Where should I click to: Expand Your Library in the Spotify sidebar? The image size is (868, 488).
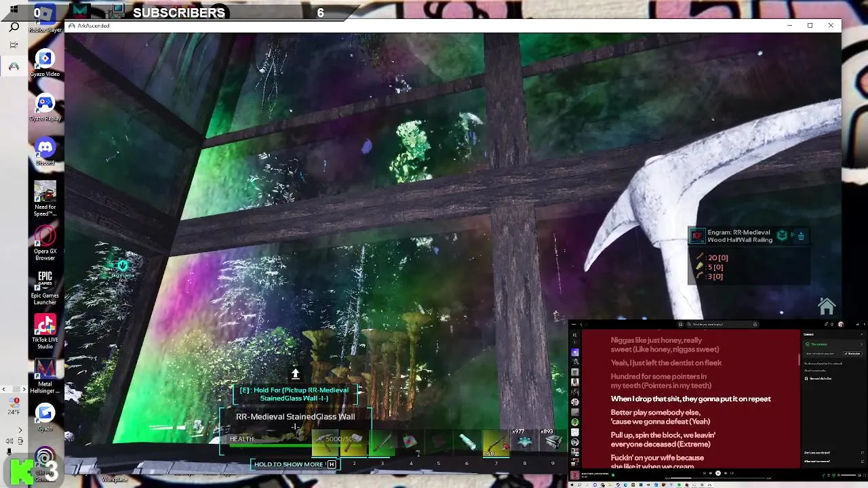tap(574, 335)
